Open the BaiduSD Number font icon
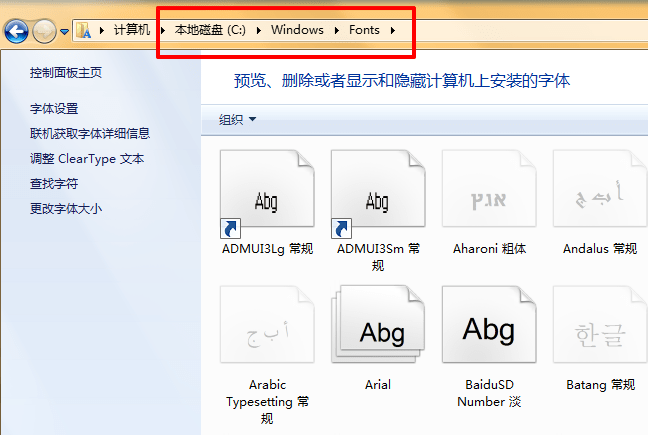The height and width of the screenshot is (435, 648). click(489, 331)
